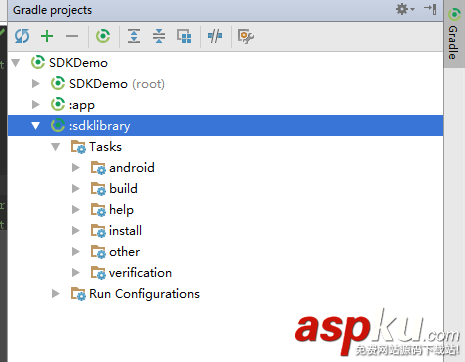465x362 pixels.
Task: Select the other tasks folder
Action: pyautogui.click(x=225, y=252)
